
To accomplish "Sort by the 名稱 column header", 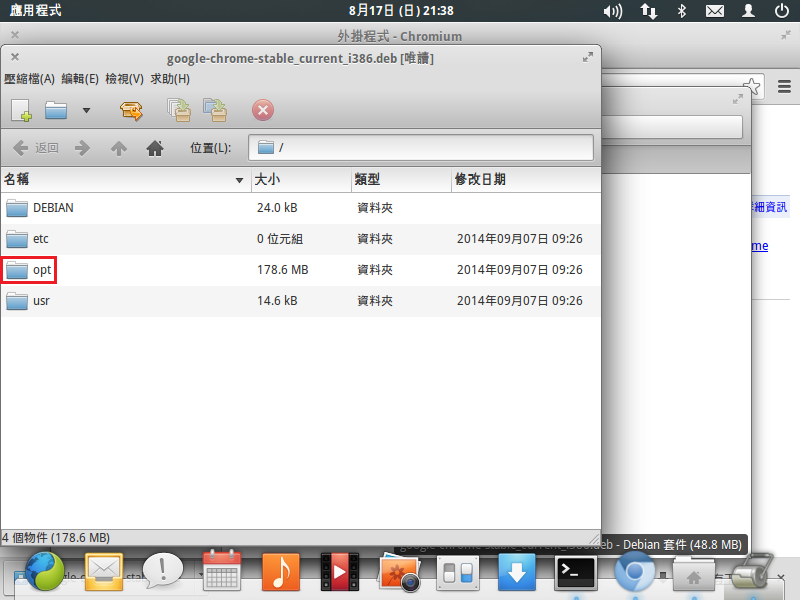I will coord(126,180).
